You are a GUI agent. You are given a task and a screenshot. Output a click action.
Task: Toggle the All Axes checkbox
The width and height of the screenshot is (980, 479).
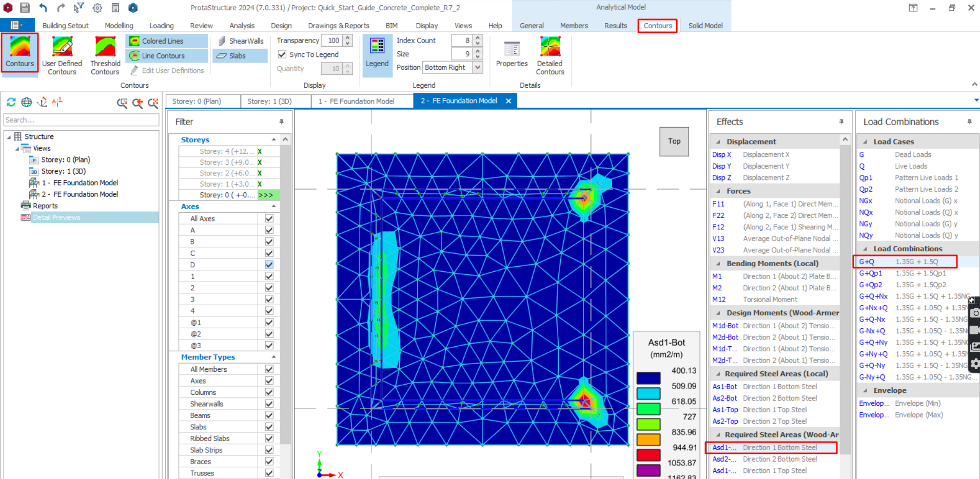pos(269,218)
